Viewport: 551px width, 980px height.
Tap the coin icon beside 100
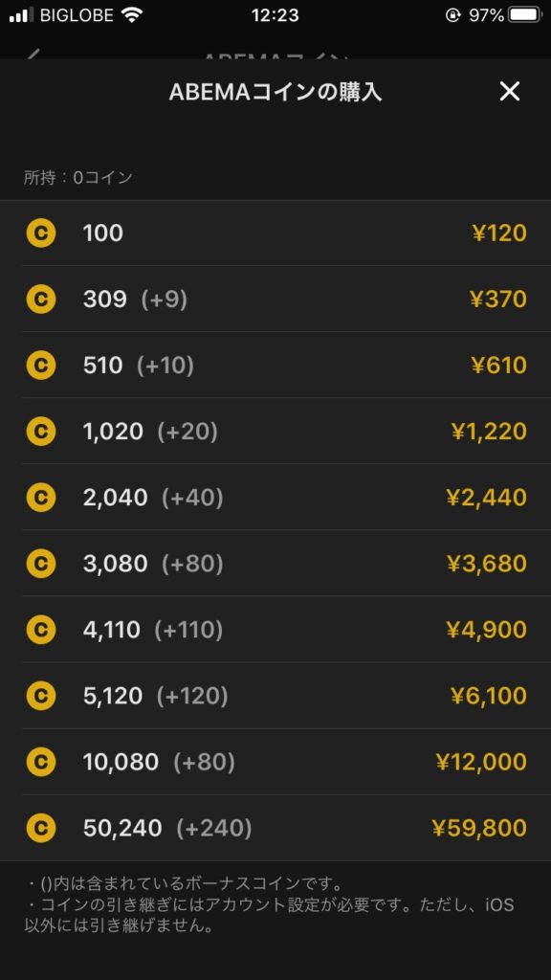pos(40,234)
